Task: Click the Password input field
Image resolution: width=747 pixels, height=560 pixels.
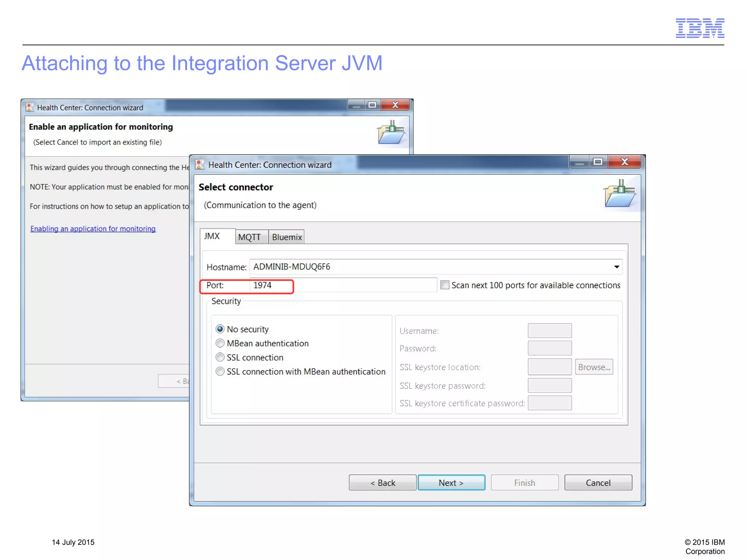Action: [550, 348]
